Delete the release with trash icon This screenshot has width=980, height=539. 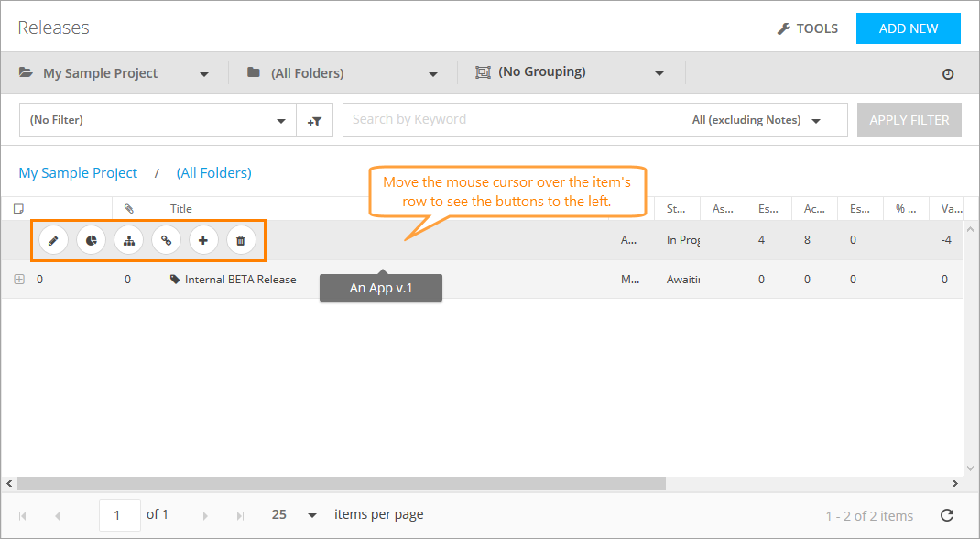[x=241, y=240]
